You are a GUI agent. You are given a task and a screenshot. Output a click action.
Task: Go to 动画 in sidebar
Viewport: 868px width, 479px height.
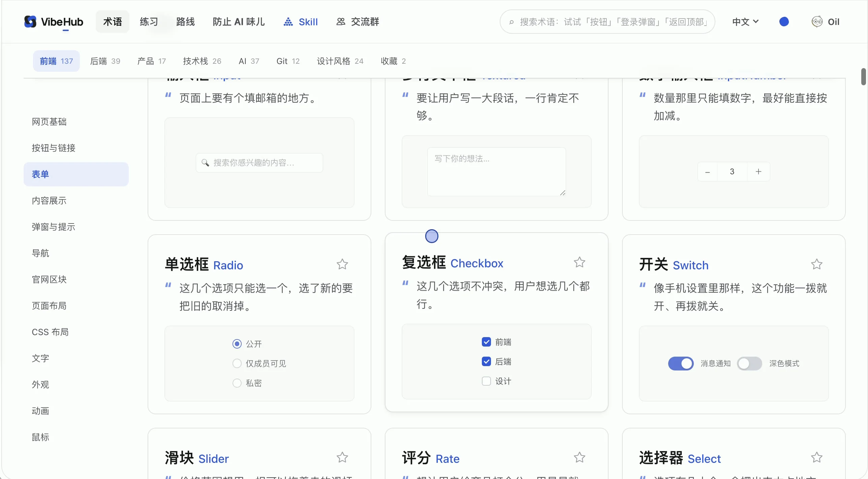pyautogui.click(x=76, y=411)
